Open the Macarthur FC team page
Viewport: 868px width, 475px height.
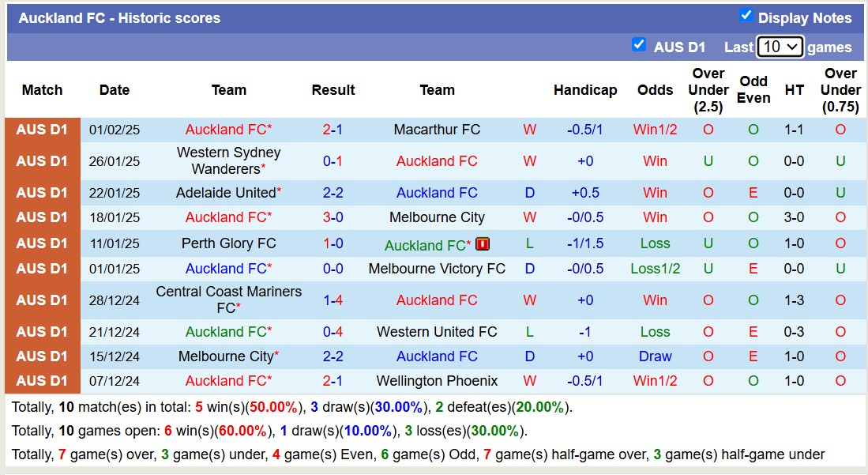click(437, 130)
